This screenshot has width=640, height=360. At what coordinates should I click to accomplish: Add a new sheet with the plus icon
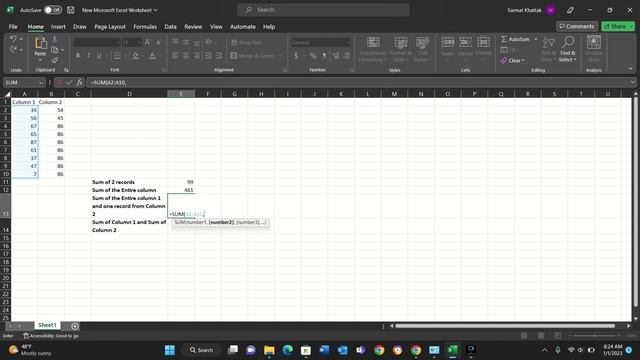75,326
